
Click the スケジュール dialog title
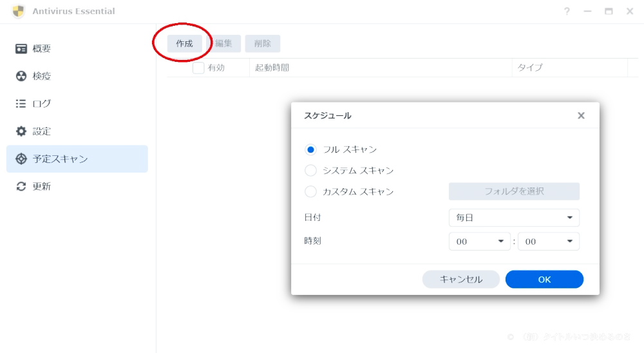(327, 115)
